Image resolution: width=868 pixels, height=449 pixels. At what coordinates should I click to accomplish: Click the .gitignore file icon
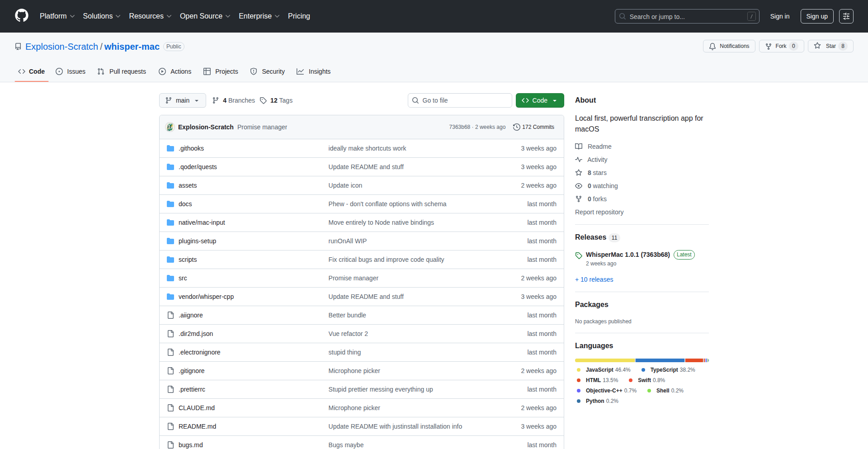(x=170, y=371)
